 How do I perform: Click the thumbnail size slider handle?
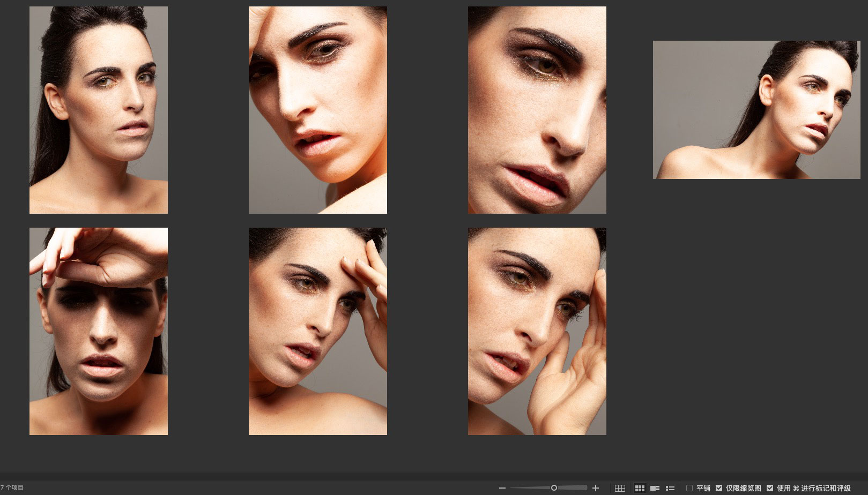click(554, 487)
